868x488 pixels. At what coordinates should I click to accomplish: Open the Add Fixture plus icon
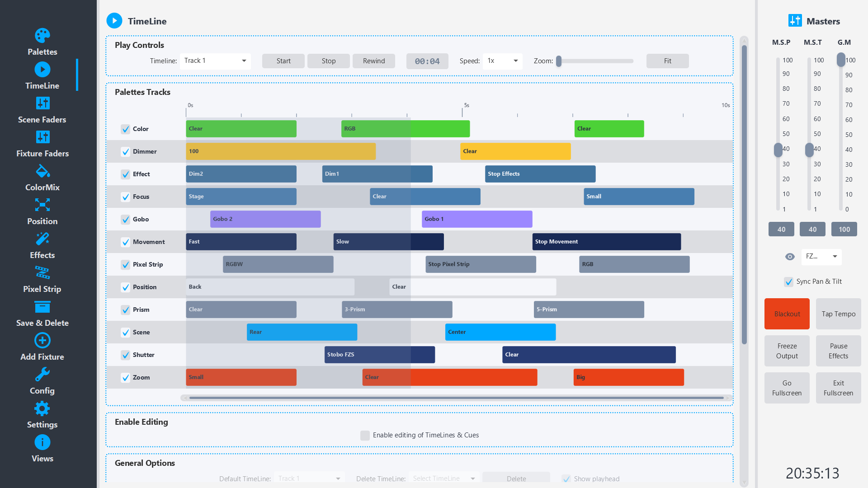pyautogui.click(x=42, y=341)
